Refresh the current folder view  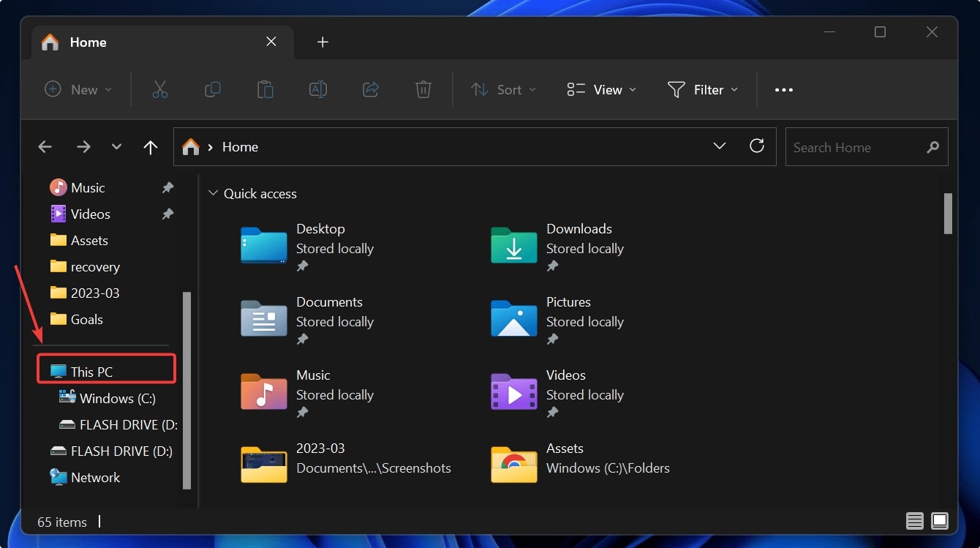pos(757,146)
